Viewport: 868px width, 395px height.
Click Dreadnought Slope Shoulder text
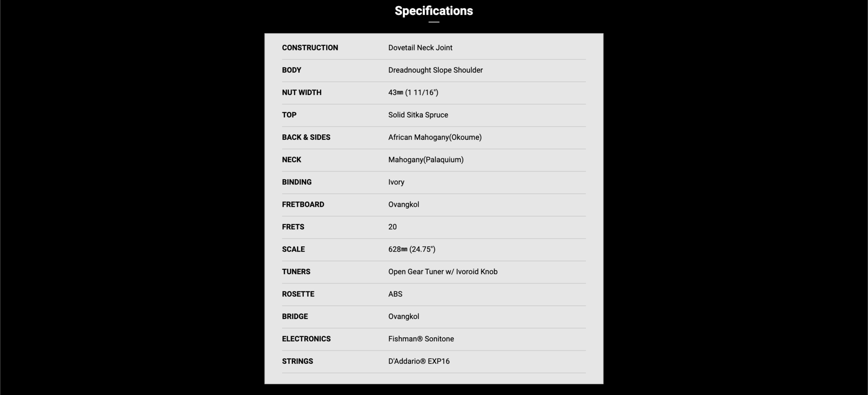point(435,70)
